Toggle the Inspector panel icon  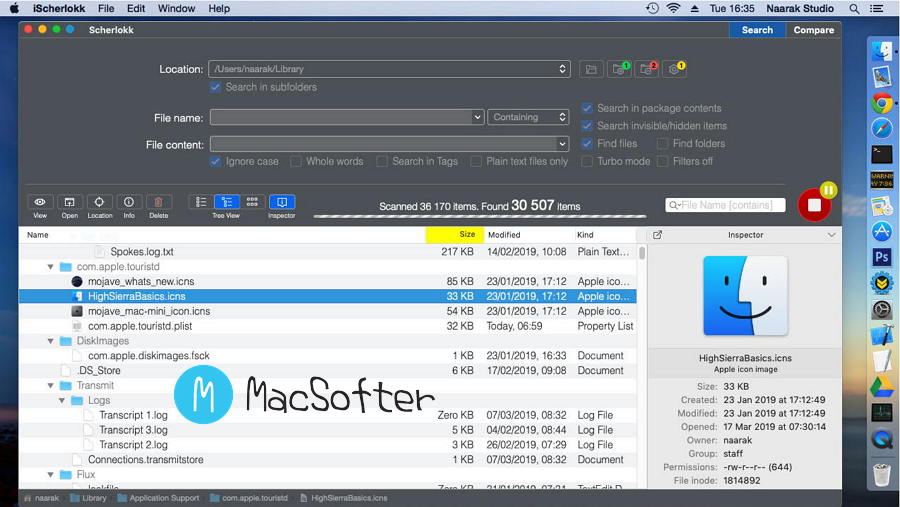click(x=282, y=202)
